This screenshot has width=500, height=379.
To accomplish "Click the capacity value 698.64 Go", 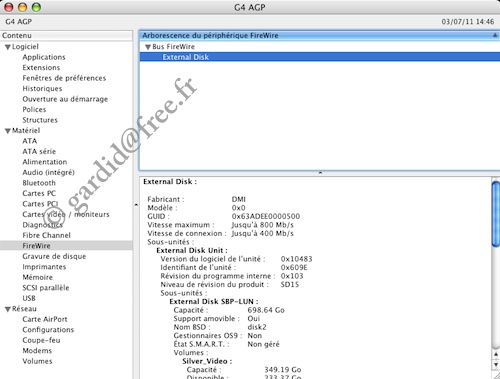I will click(266, 310).
